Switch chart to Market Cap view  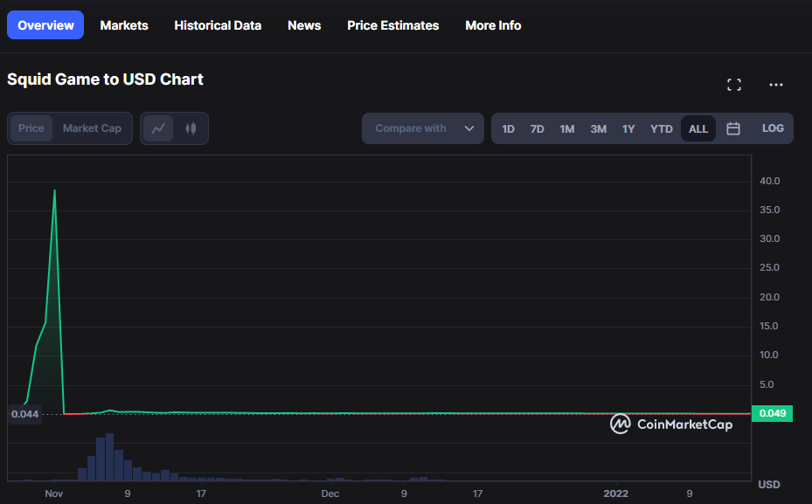pyautogui.click(x=92, y=128)
